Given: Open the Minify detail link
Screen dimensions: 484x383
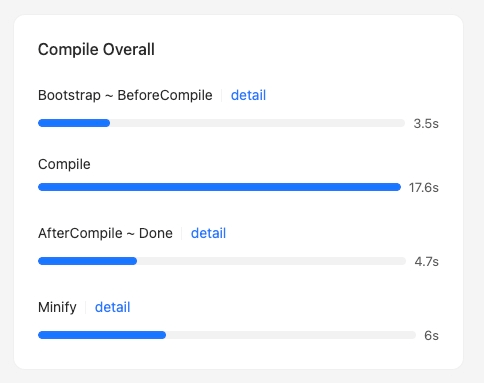Looking at the screenshot, I should coord(112,307).
